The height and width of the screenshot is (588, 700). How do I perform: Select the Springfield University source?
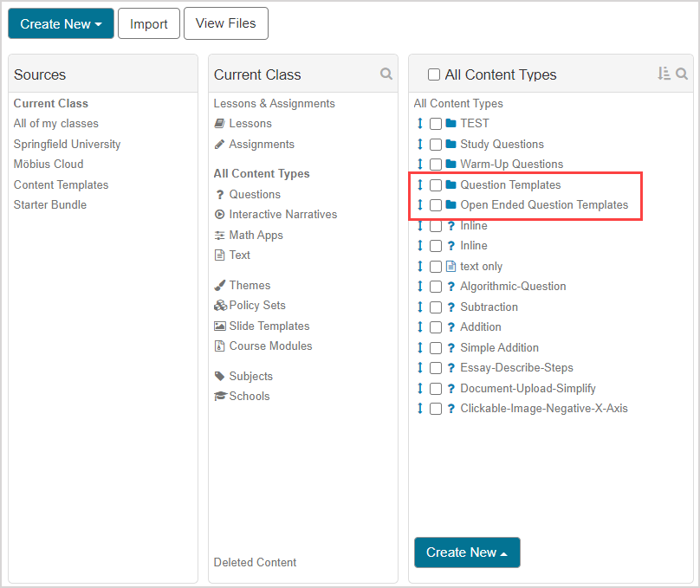[x=67, y=144]
